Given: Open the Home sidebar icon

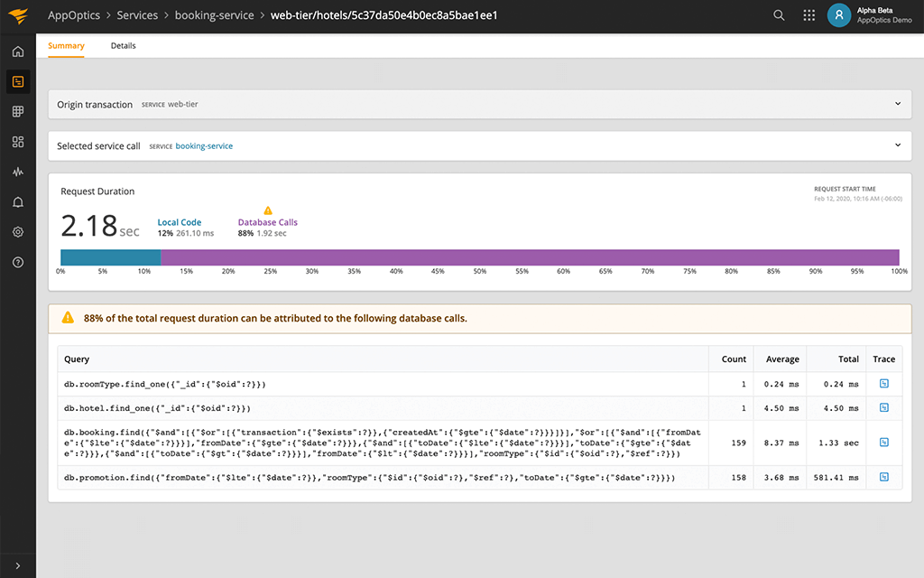Looking at the screenshot, I should click(18, 51).
